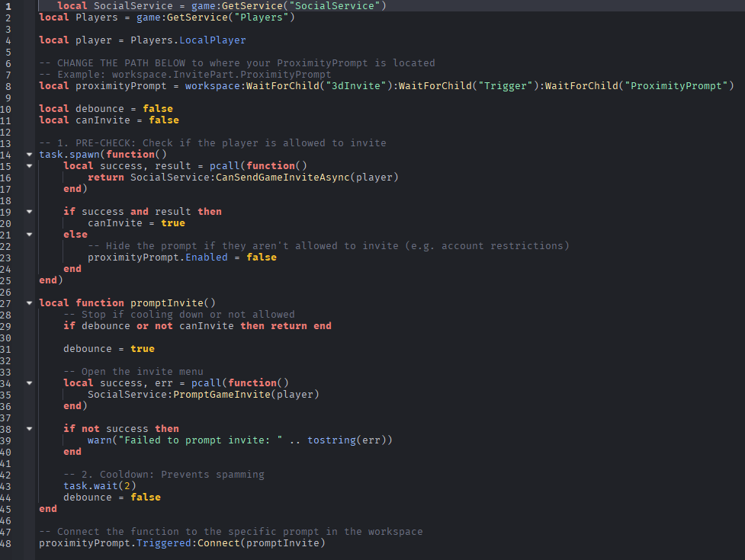
Task: Click 'warn' on line 39
Action: tap(100, 440)
